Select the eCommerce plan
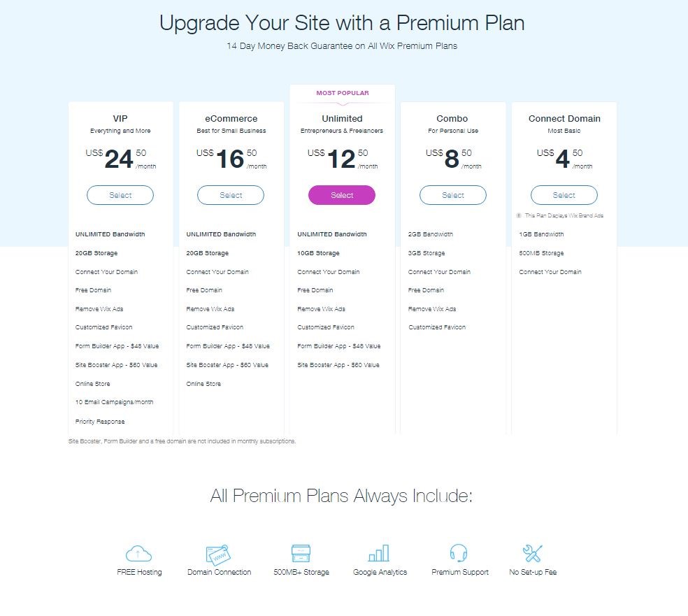 click(231, 195)
